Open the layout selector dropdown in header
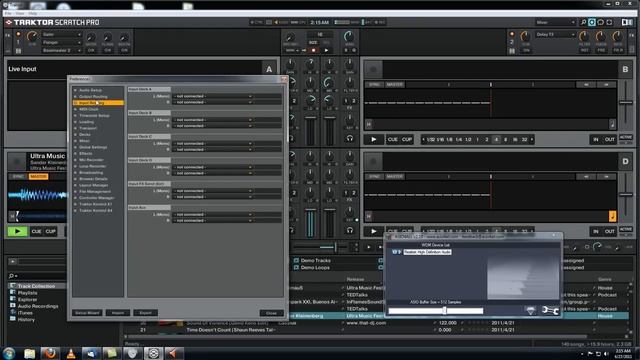The image size is (640, 360). coord(556,22)
